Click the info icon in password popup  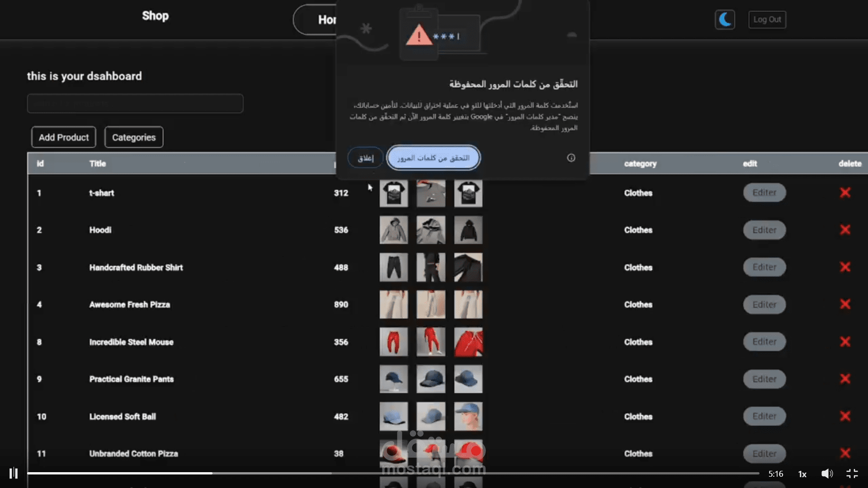coord(571,158)
